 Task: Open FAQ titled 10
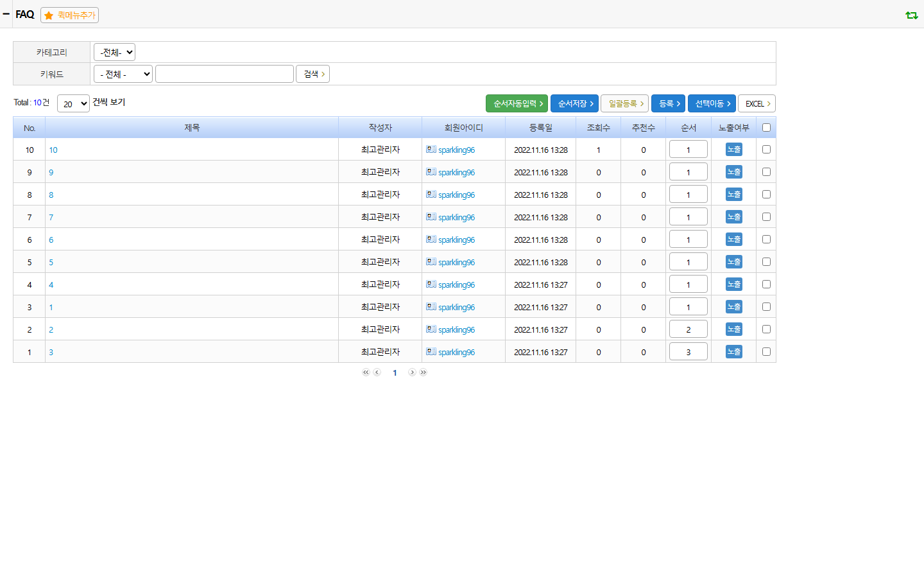pyautogui.click(x=53, y=150)
